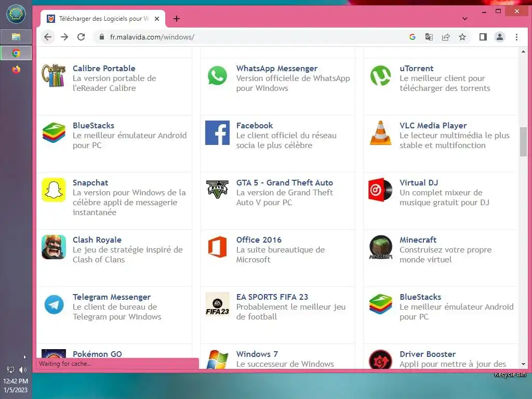Click the Facebook logo icon

217,132
